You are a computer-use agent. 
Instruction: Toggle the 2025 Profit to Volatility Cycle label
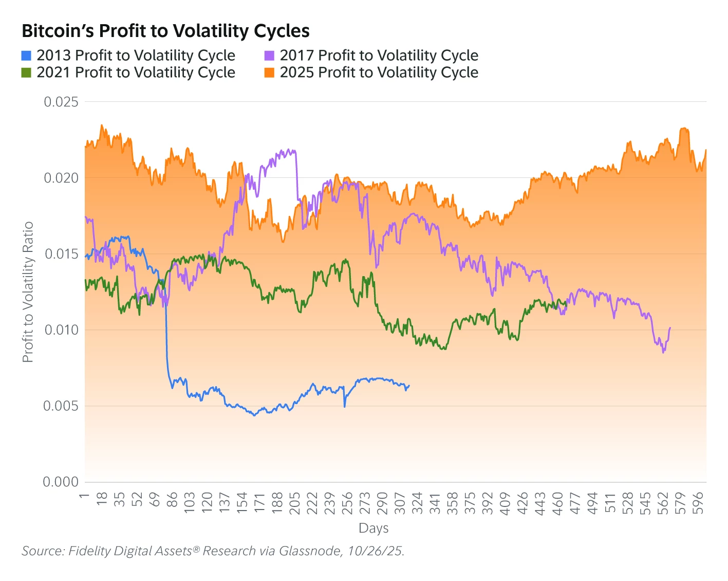pyautogui.click(x=379, y=72)
